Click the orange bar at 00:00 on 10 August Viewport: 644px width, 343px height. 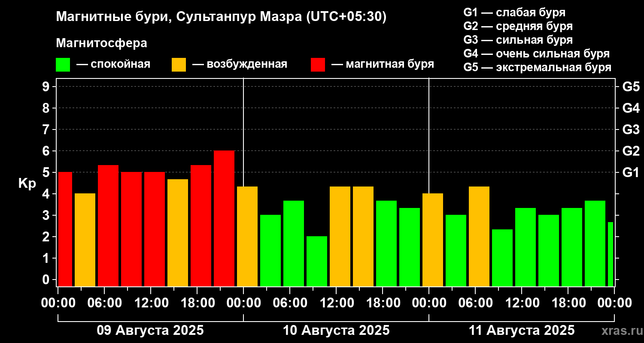[247, 237]
